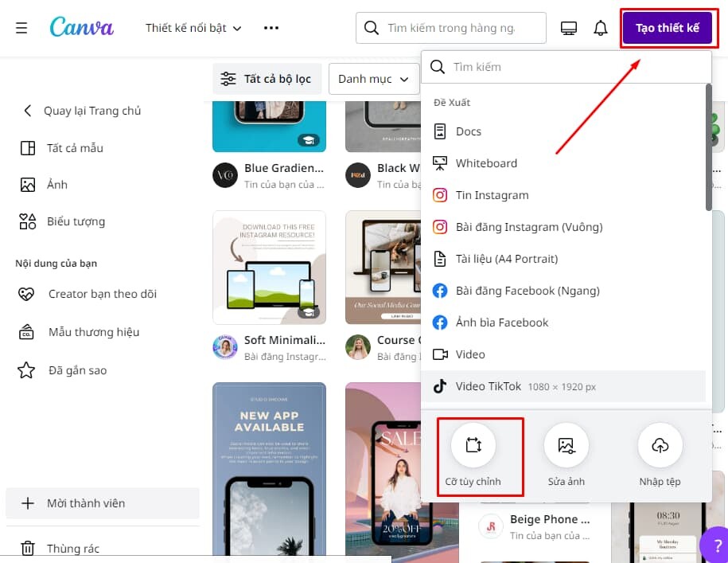Open the Sửa ảnh photo edit icon
This screenshot has width=728, height=563.
click(566, 445)
